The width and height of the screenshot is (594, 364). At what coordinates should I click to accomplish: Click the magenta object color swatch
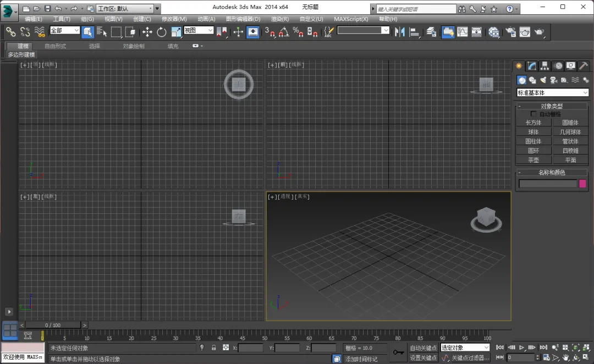tap(582, 184)
